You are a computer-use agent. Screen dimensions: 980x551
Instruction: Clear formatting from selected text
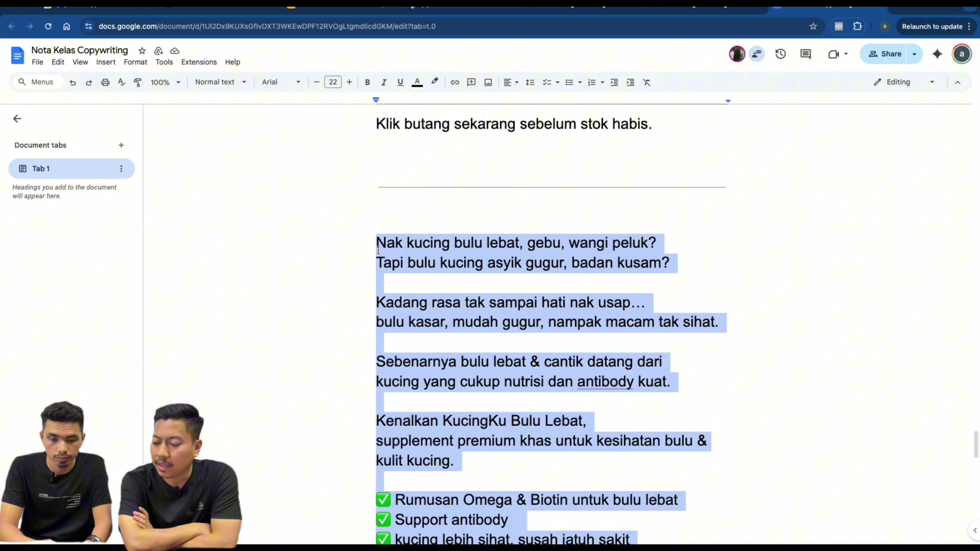pos(647,82)
